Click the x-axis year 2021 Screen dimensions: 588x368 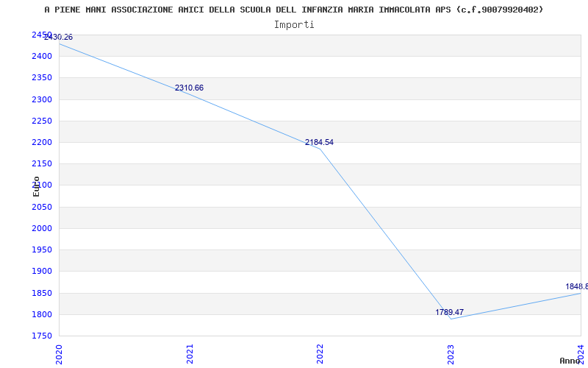point(190,354)
